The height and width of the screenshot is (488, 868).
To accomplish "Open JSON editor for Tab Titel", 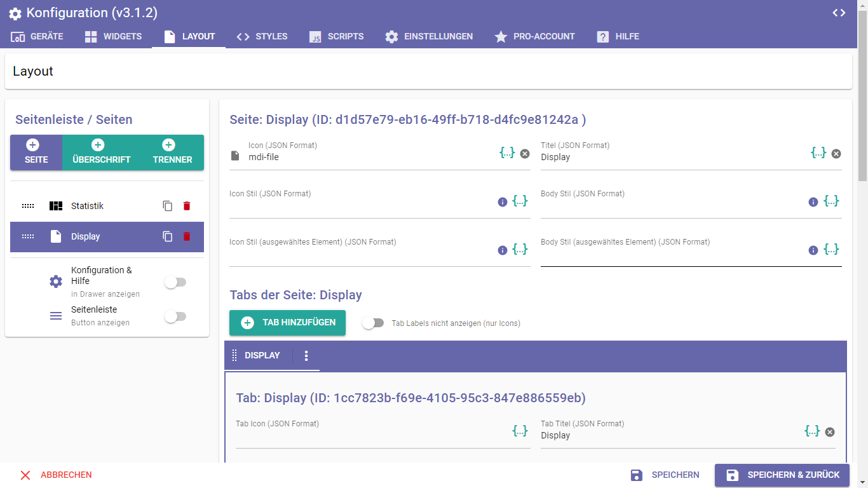I will click(812, 431).
